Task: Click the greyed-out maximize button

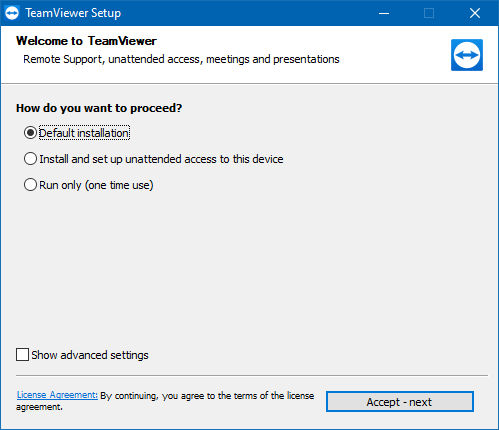Action: point(429,13)
